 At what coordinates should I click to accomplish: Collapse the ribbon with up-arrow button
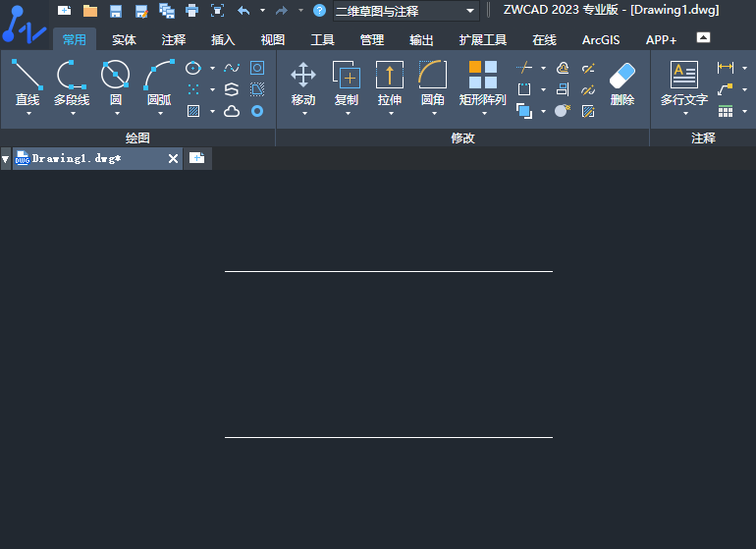703,37
